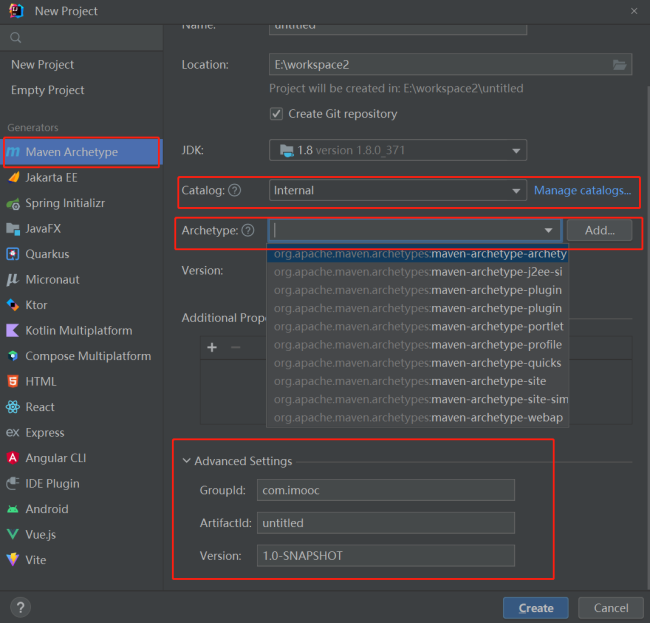Image resolution: width=650 pixels, height=623 pixels.
Task: Choose maven-archetype-webapp from the list
Action: (x=417, y=418)
